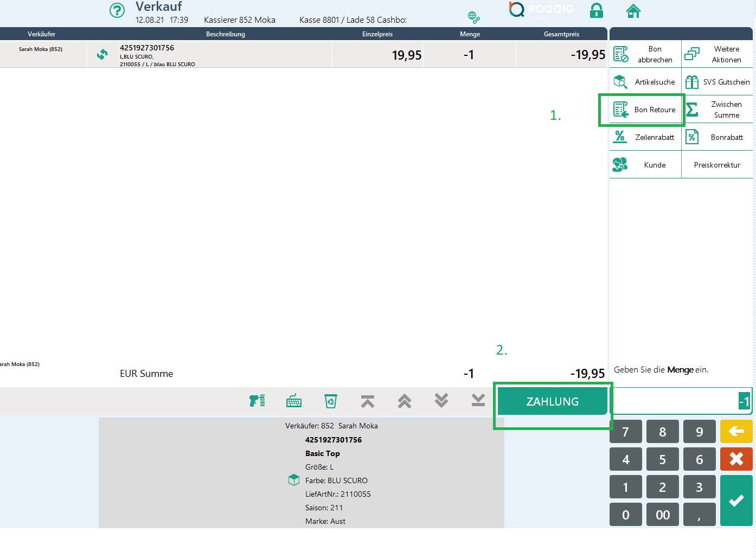Open the on-screen keyboard icon
This screenshot has height=558, width=756.
294,401
